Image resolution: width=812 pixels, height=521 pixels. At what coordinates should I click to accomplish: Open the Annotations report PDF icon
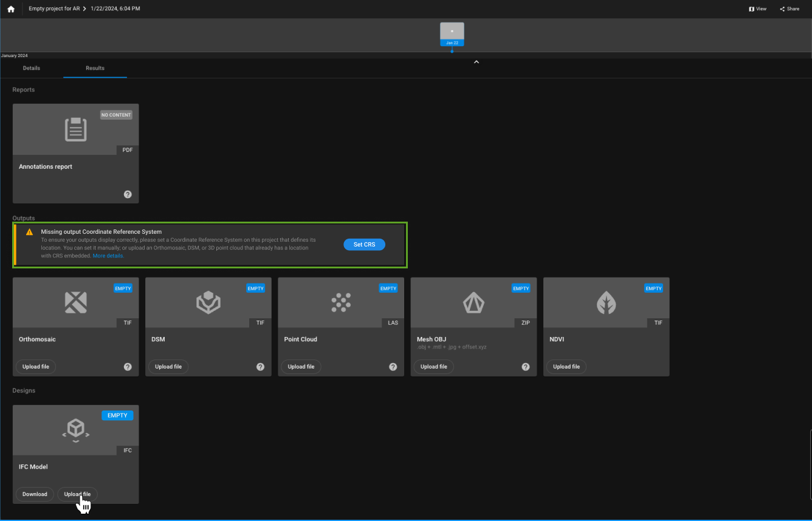tap(75, 129)
